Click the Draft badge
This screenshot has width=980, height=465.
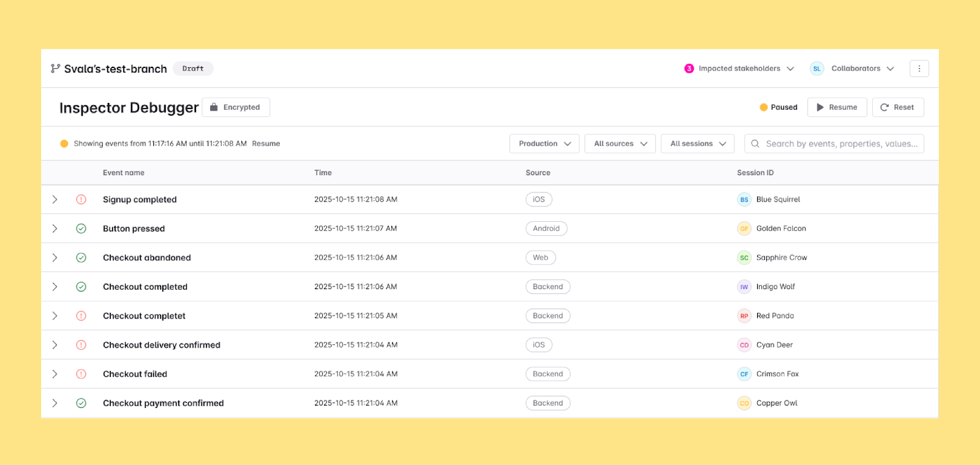(x=193, y=69)
